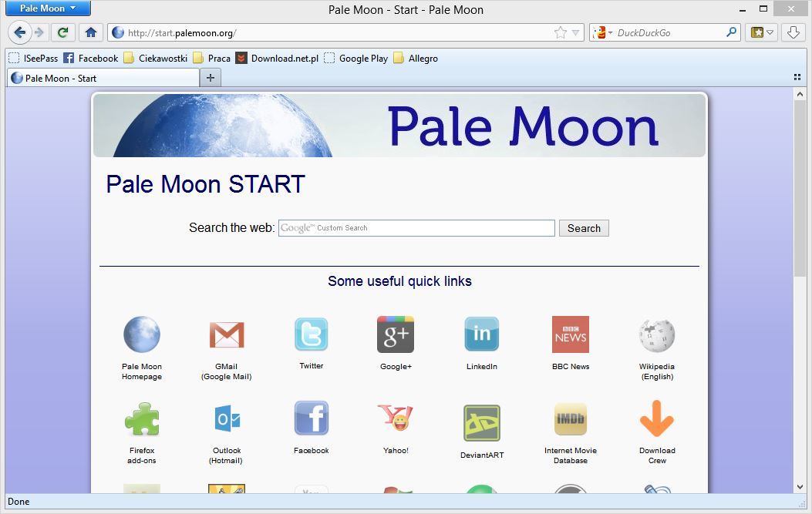Open the Praca bookmarks folder

click(x=212, y=59)
